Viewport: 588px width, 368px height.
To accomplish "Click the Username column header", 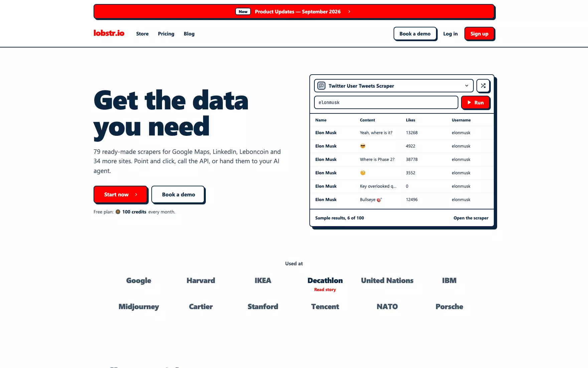I will pos(461,120).
